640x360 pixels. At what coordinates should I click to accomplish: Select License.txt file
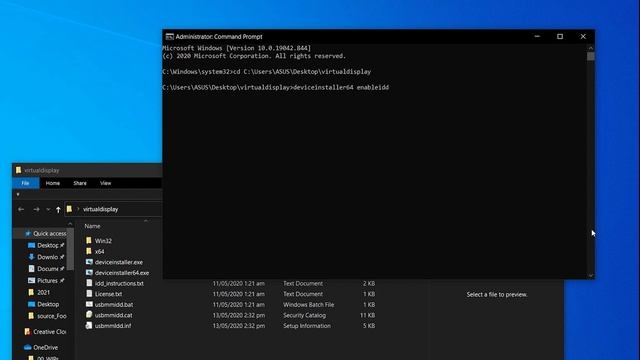pos(108,294)
